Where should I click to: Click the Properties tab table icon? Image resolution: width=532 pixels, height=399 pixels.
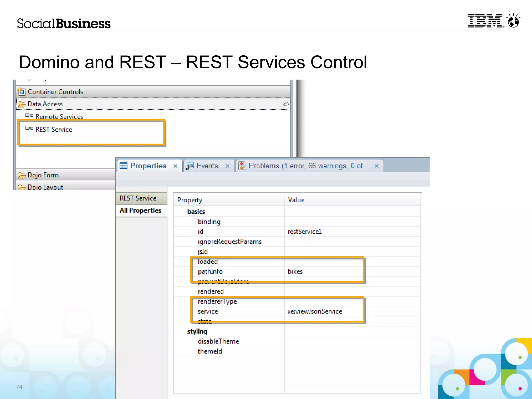point(123,166)
